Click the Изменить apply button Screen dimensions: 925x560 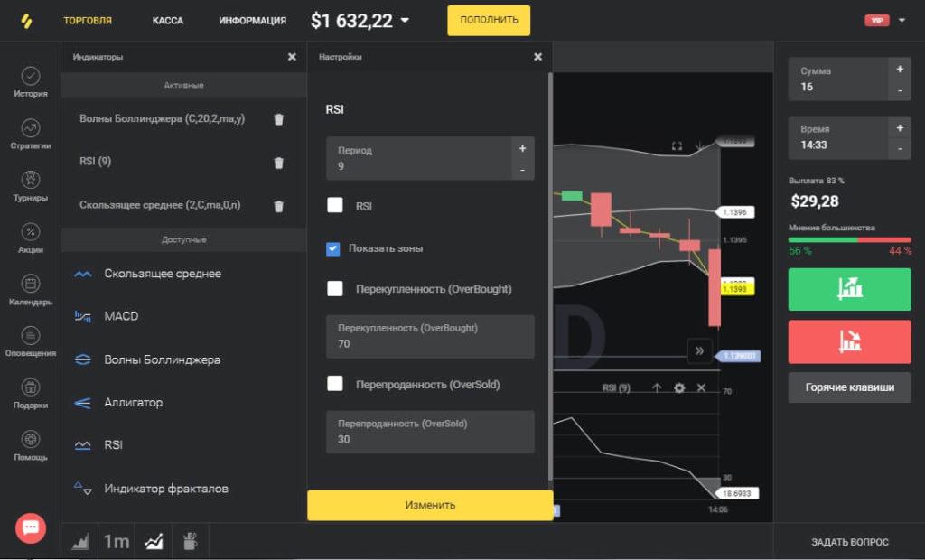coord(430,505)
